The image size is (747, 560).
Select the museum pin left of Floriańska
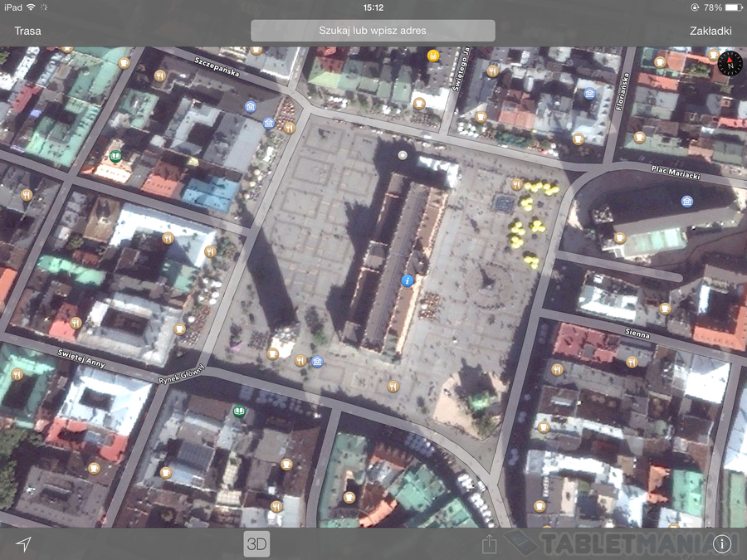click(x=589, y=94)
